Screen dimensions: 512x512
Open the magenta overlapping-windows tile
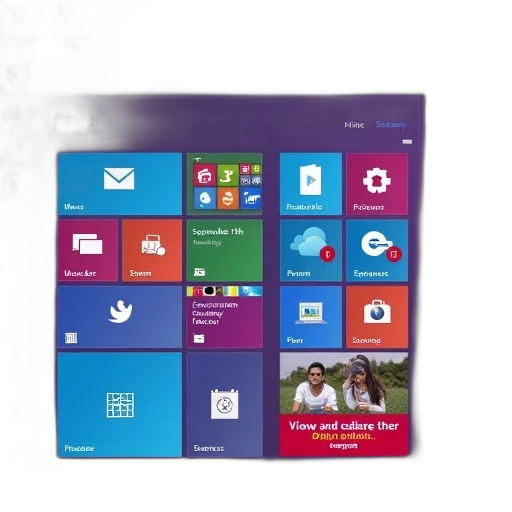[x=88, y=250]
